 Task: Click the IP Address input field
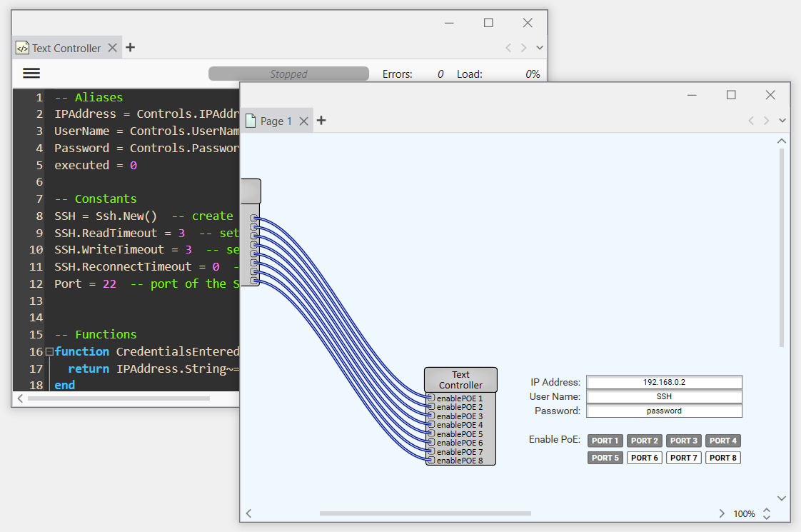(x=664, y=382)
